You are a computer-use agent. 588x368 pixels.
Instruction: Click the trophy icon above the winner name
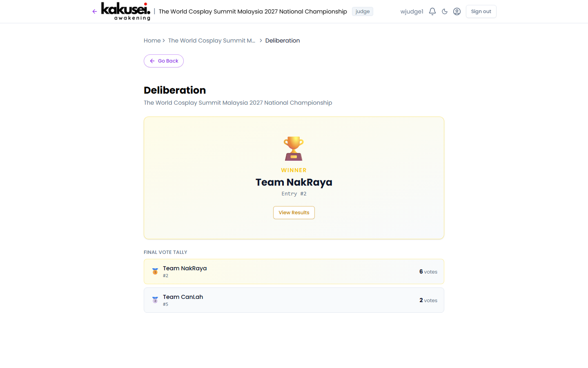(x=294, y=148)
